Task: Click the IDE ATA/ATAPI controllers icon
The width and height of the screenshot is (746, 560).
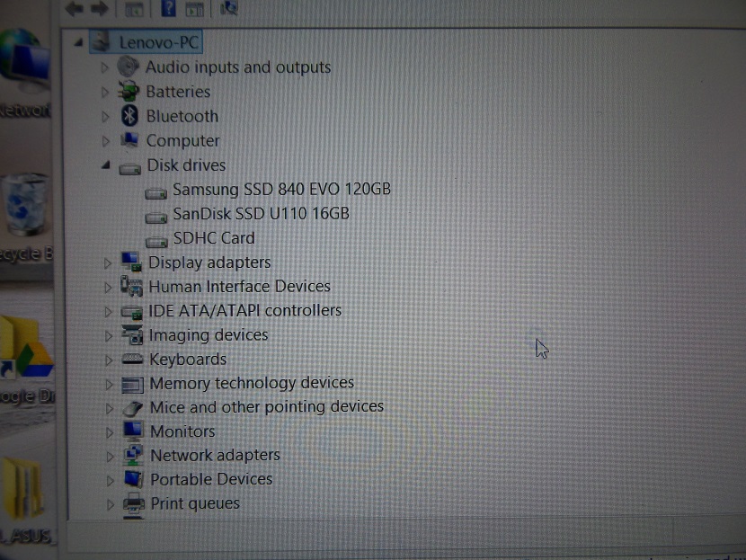Action: coord(132,313)
